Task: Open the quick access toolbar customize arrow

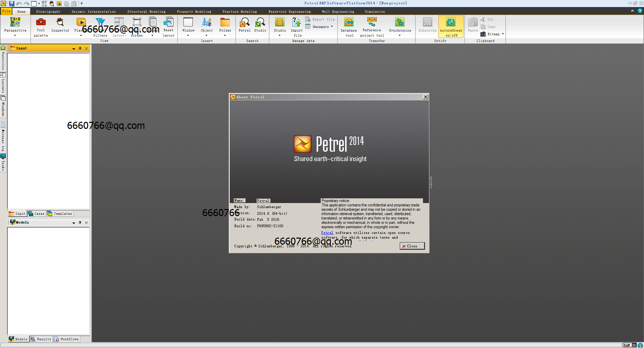Action: point(82,4)
